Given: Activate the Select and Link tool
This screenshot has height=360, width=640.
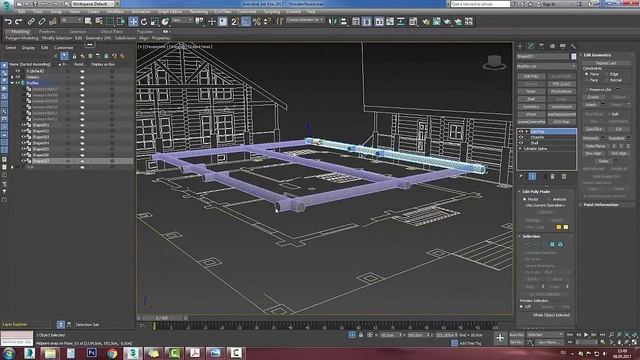Looking at the screenshot, I should 31,22.
